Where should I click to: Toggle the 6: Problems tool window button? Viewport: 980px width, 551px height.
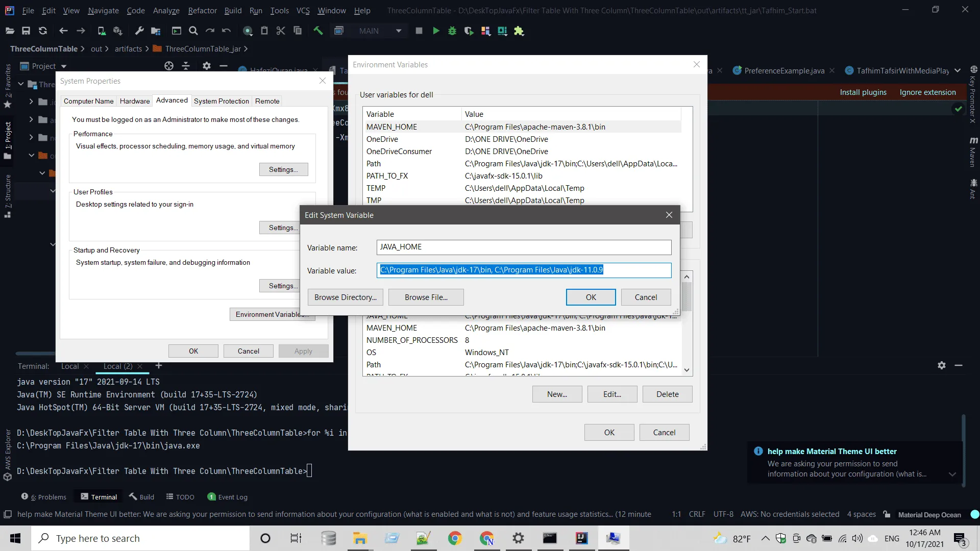(44, 497)
